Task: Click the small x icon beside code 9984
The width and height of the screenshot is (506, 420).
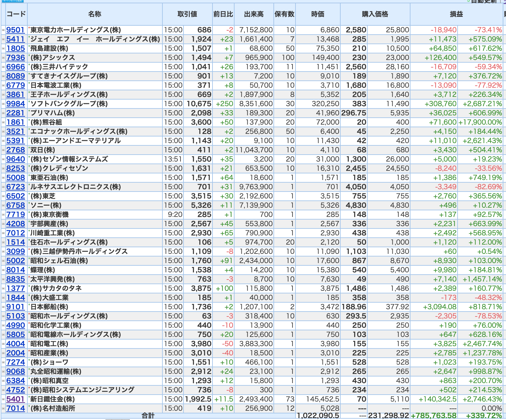Action: [x=3, y=104]
